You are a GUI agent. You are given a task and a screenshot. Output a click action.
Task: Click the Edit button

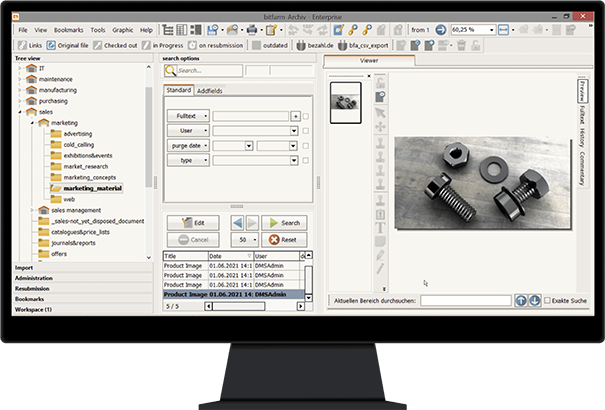(193, 223)
